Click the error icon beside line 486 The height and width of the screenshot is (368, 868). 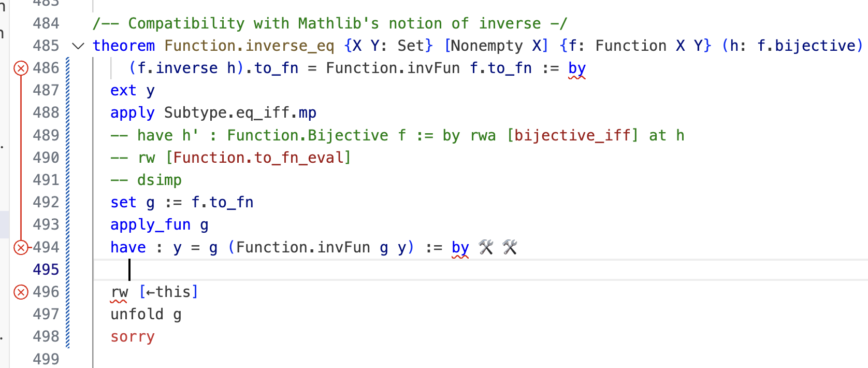(21, 68)
